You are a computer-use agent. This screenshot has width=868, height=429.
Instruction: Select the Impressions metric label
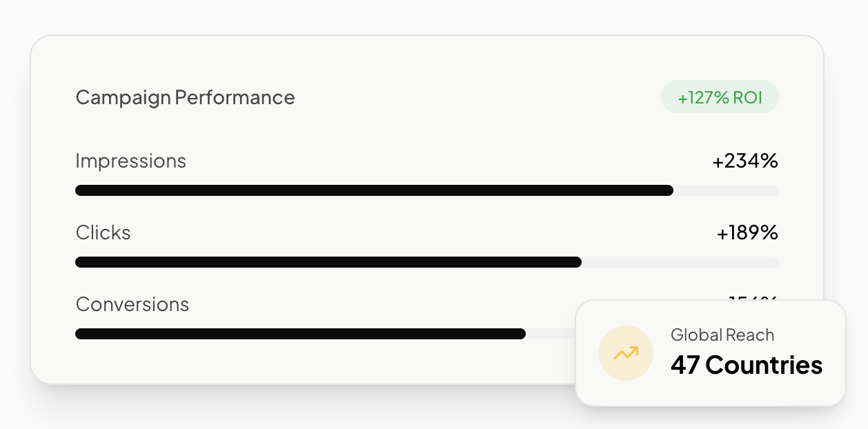pyautogui.click(x=130, y=161)
